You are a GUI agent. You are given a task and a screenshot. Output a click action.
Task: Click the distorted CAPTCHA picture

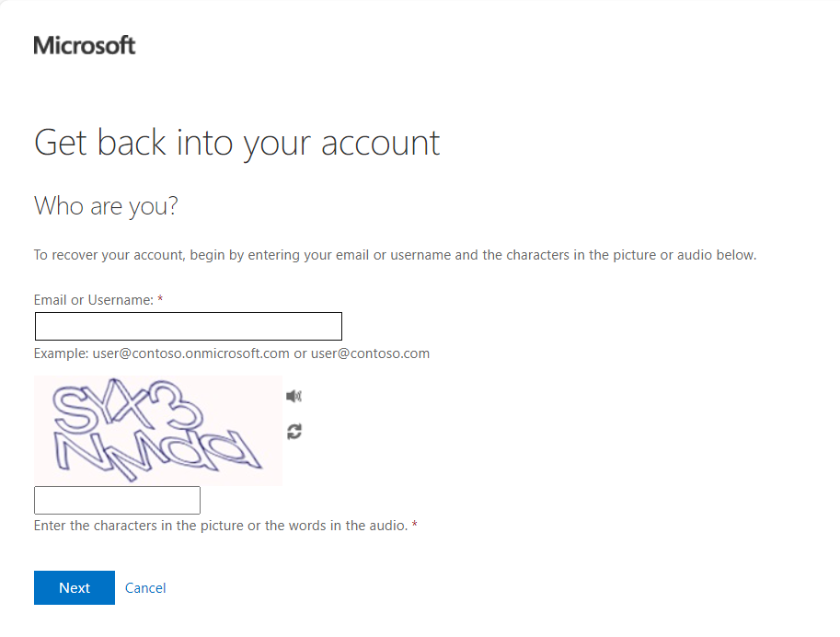coord(158,431)
